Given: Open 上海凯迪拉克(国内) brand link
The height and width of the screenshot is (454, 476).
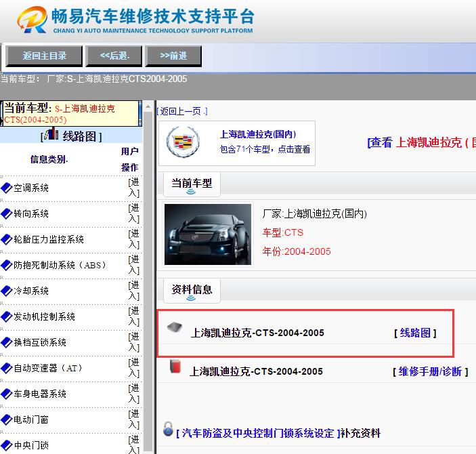Looking at the screenshot, I should pos(258,134).
